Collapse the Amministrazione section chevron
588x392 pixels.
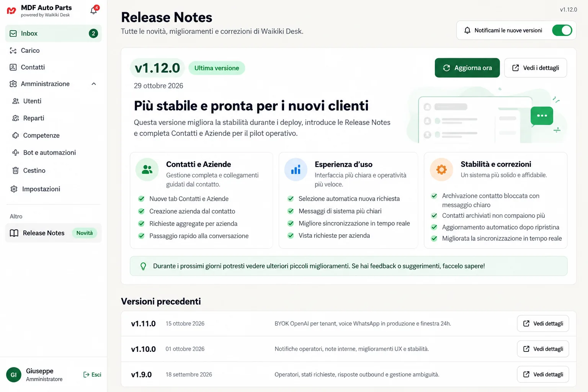94,84
